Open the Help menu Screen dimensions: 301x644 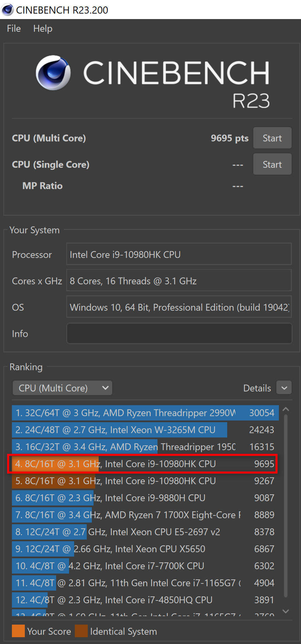point(43,29)
